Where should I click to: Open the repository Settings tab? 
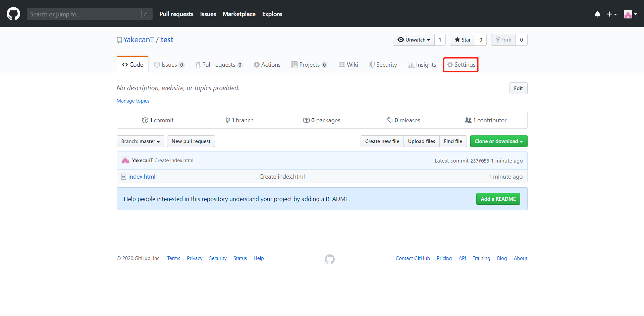click(x=461, y=65)
